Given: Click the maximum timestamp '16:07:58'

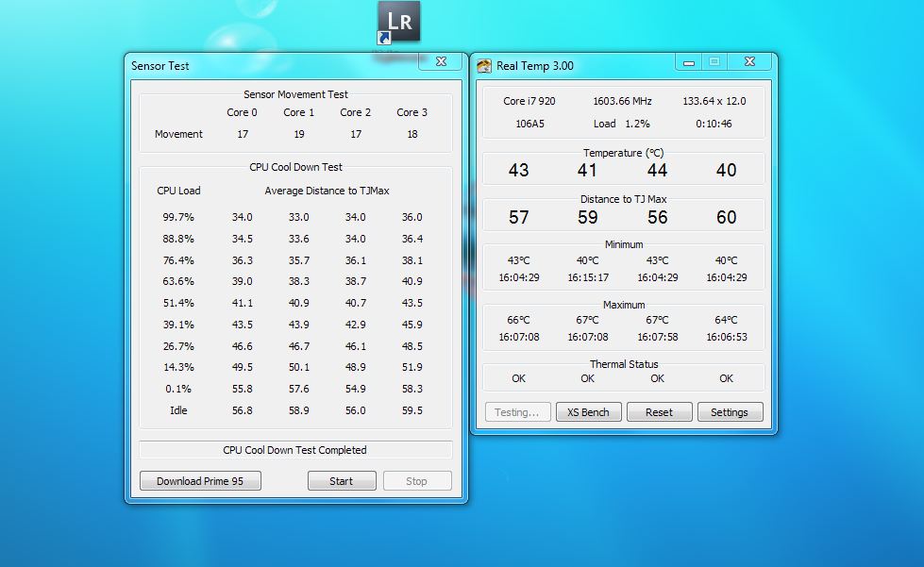Looking at the screenshot, I should point(658,337).
